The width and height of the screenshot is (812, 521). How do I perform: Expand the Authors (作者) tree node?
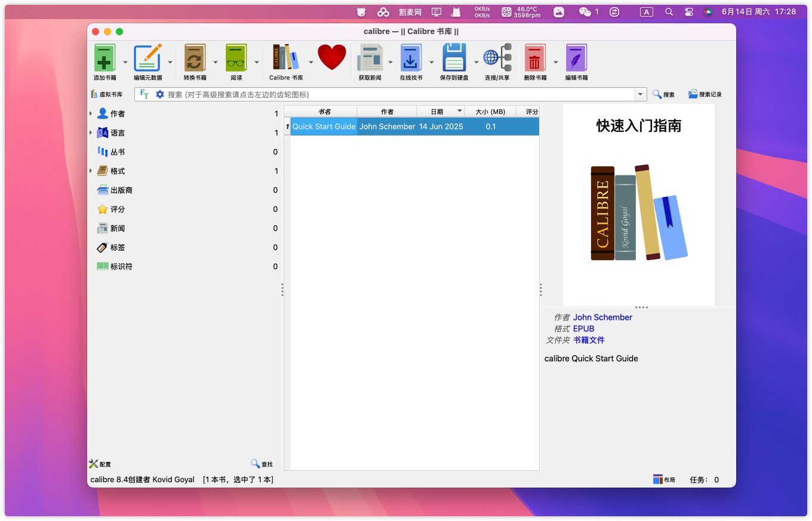91,113
